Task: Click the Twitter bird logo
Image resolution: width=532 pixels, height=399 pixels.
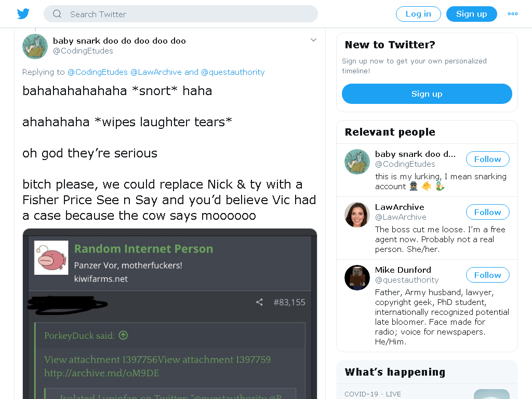Action: pyautogui.click(x=23, y=14)
